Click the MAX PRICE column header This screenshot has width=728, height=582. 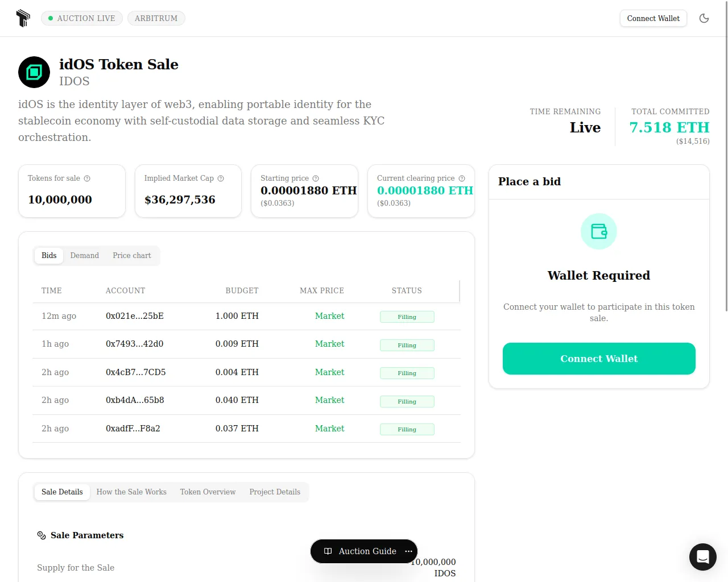(x=322, y=290)
